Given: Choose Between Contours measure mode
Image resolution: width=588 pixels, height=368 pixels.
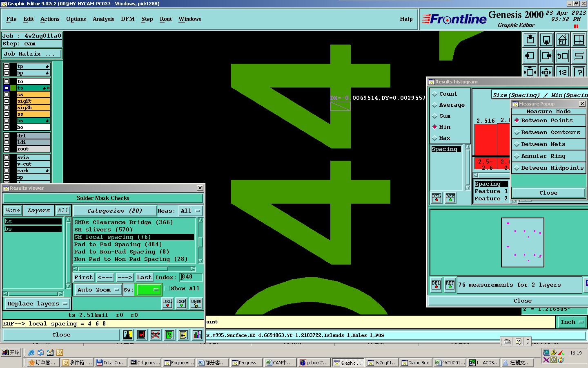Looking at the screenshot, I should tap(548, 132).
